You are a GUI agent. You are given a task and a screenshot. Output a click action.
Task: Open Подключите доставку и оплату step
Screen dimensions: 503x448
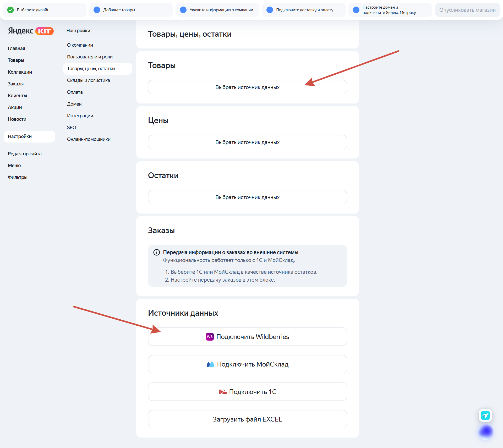click(304, 10)
